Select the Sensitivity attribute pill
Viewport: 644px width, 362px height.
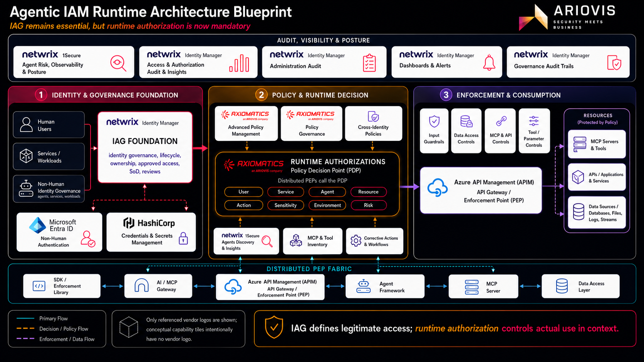click(x=285, y=205)
